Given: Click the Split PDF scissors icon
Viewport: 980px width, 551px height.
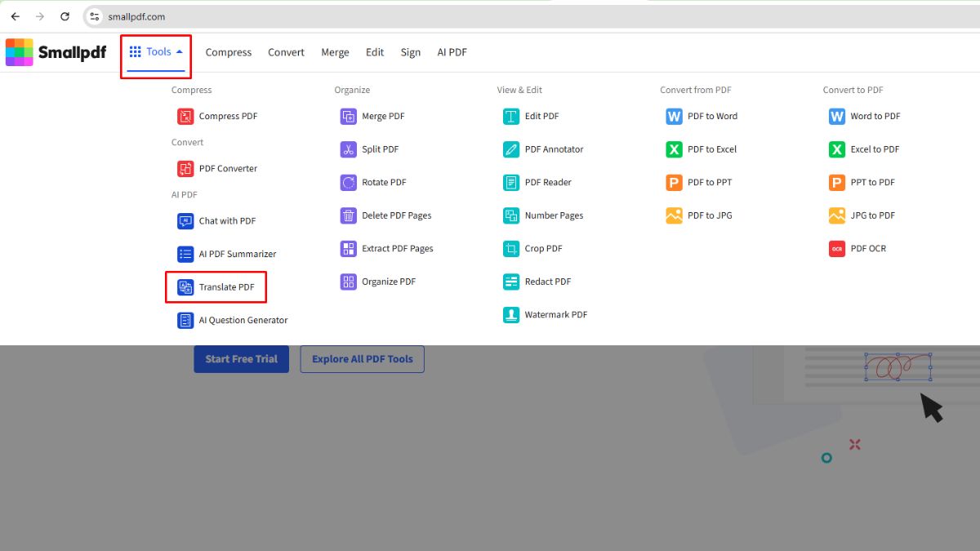Looking at the screenshot, I should tap(349, 149).
